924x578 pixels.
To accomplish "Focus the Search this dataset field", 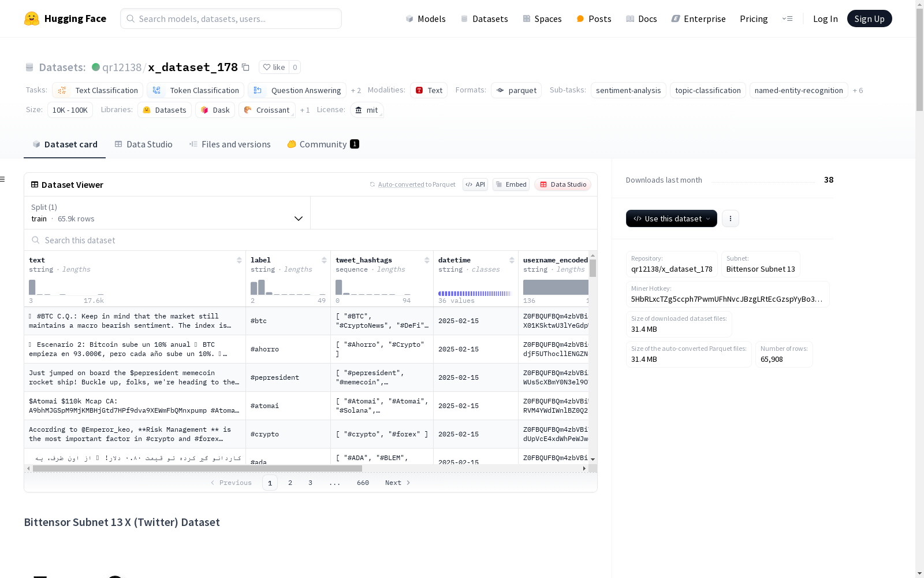I will pos(311,240).
